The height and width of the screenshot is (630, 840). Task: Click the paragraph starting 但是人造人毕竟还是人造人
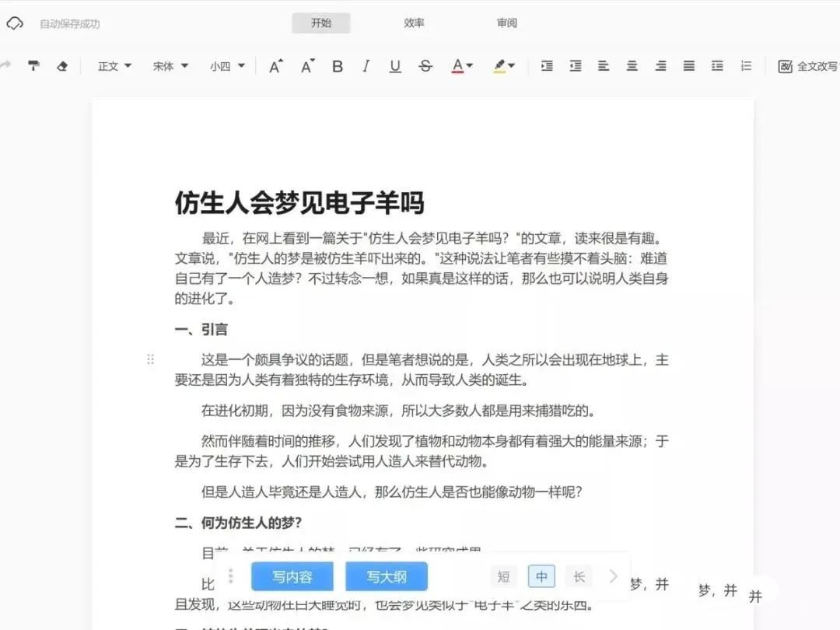[x=391, y=492]
